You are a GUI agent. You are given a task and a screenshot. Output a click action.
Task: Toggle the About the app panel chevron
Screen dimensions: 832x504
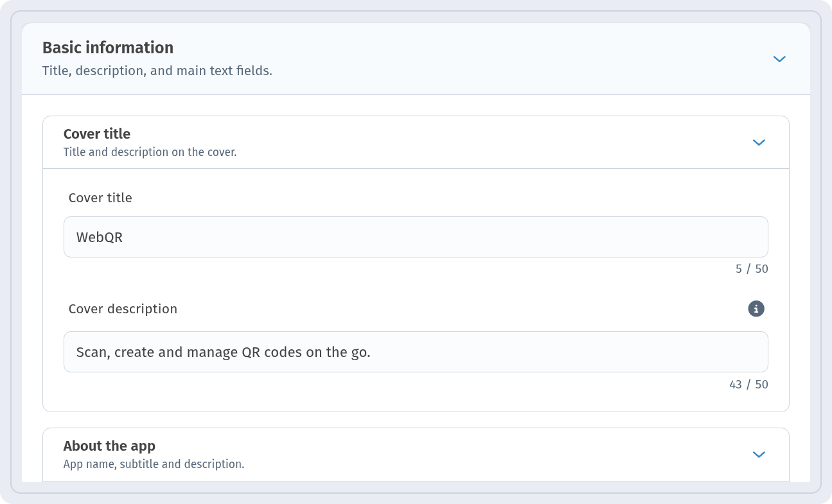click(x=759, y=455)
